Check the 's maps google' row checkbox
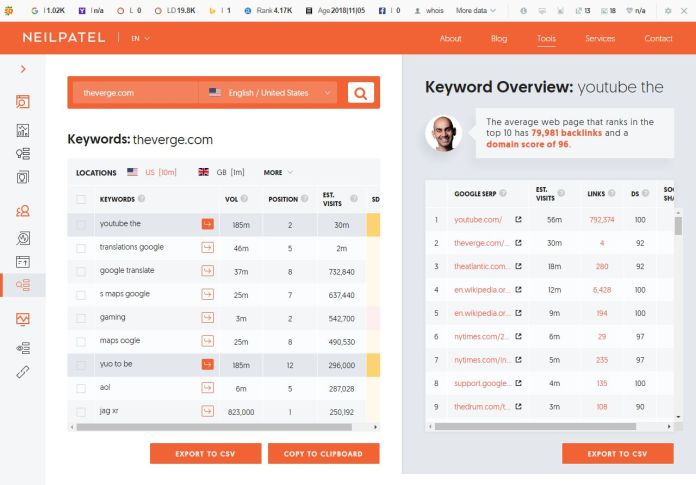The width and height of the screenshot is (696, 485). click(x=81, y=295)
